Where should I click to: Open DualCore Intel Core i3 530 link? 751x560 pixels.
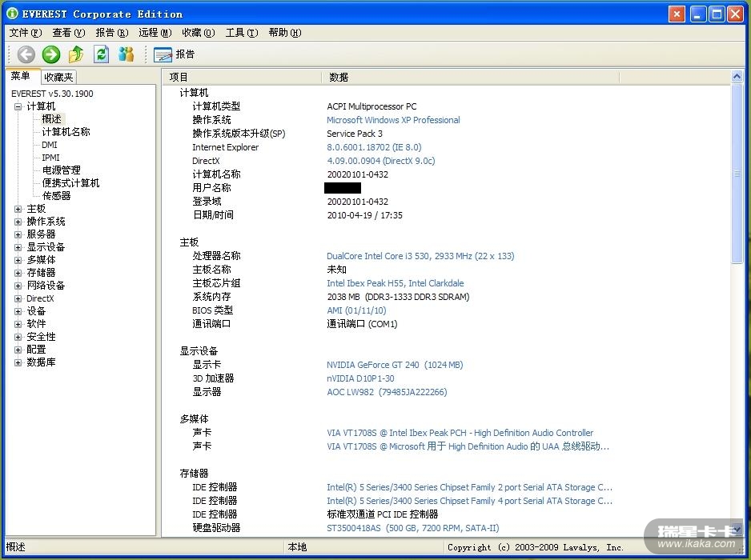click(420, 256)
